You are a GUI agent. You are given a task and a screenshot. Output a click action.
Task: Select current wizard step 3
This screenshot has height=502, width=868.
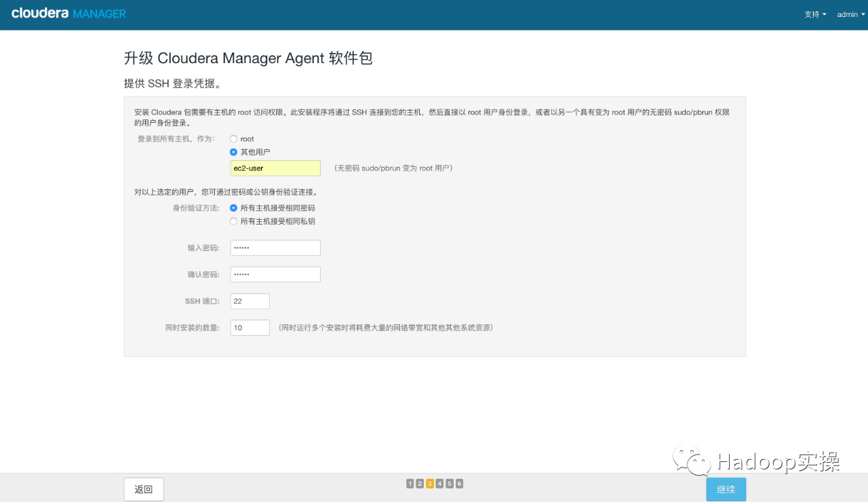pos(430,484)
